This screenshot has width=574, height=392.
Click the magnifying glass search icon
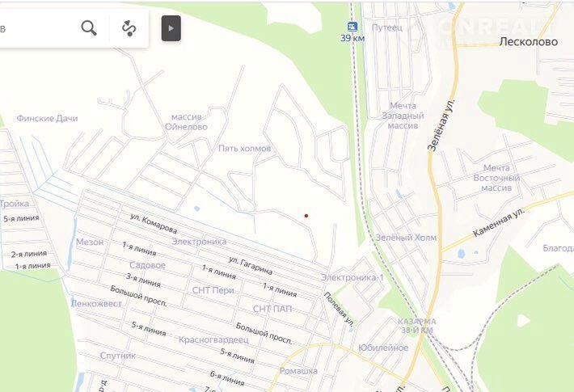click(89, 28)
